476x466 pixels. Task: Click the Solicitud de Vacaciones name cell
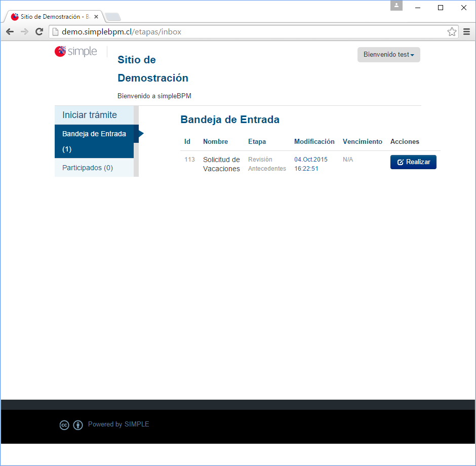click(x=221, y=164)
